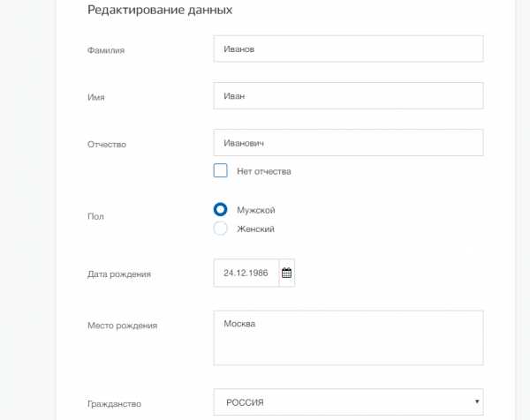The height and width of the screenshot is (420, 530).
Task: Click the Мужской option label
Action: pyautogui.click(x=256, y=210)
